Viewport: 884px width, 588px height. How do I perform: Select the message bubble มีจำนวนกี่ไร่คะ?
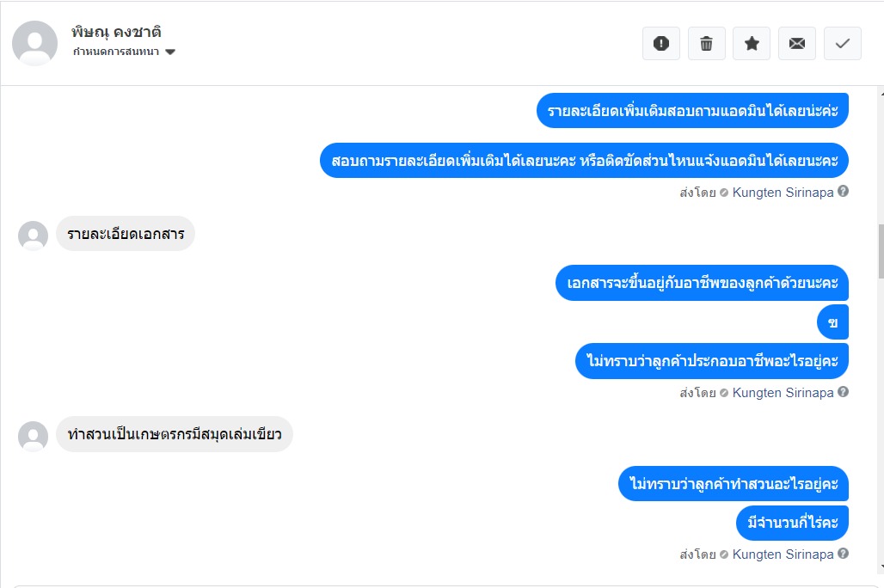coord(792,523)
